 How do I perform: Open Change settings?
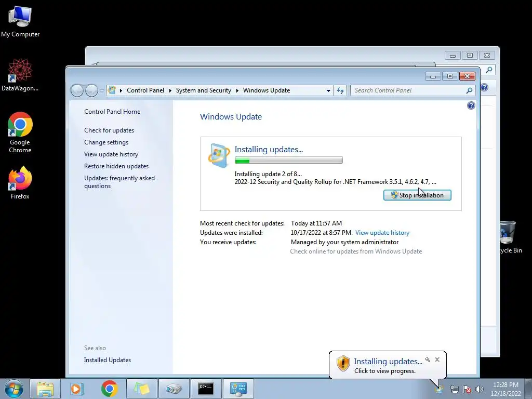click(x=106, y=142)
